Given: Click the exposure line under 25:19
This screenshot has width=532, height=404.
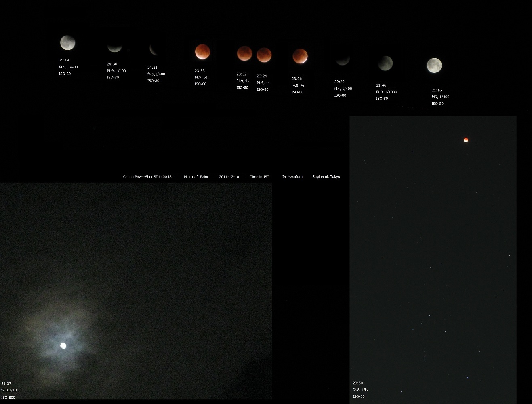Looking at the screenshot, I should 68,67.
